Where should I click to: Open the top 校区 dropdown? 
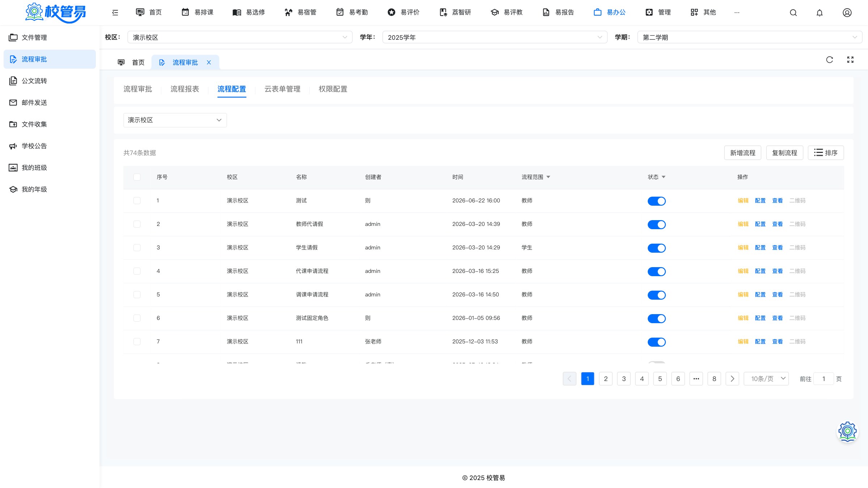240,37
